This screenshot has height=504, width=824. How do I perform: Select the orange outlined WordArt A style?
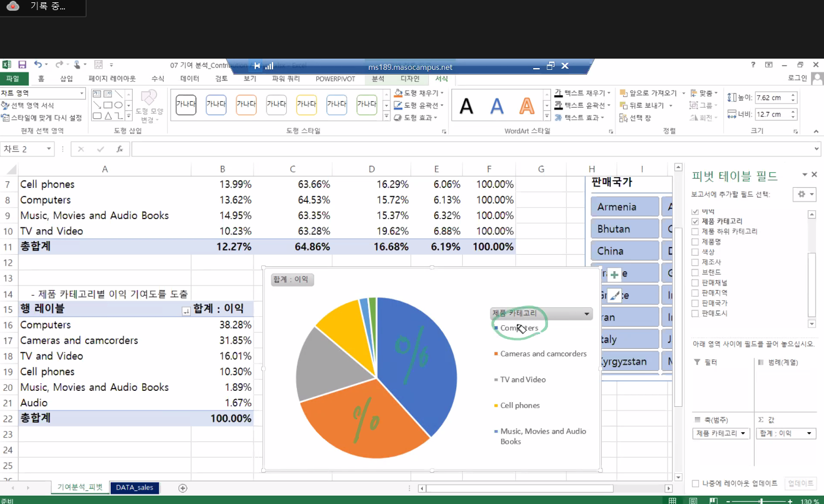[x=527, y=107]
